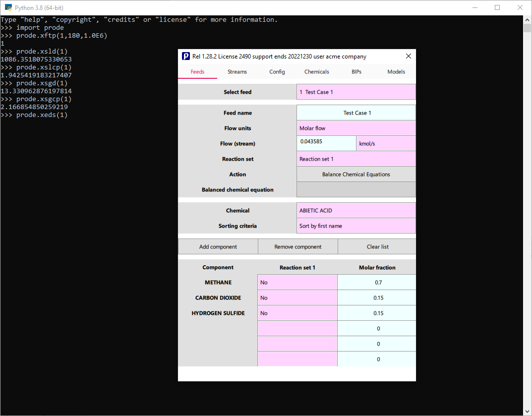The image size is (532, 416).
Task: Click Clear list button
Action: pos(377,247)
